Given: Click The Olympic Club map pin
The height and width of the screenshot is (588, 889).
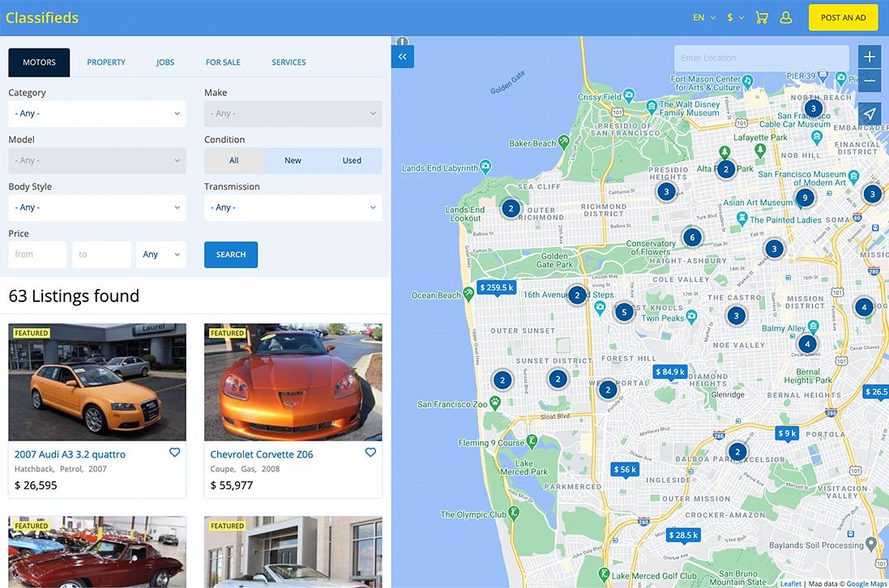Looking at the screenshot, I should tap(514, 513).
